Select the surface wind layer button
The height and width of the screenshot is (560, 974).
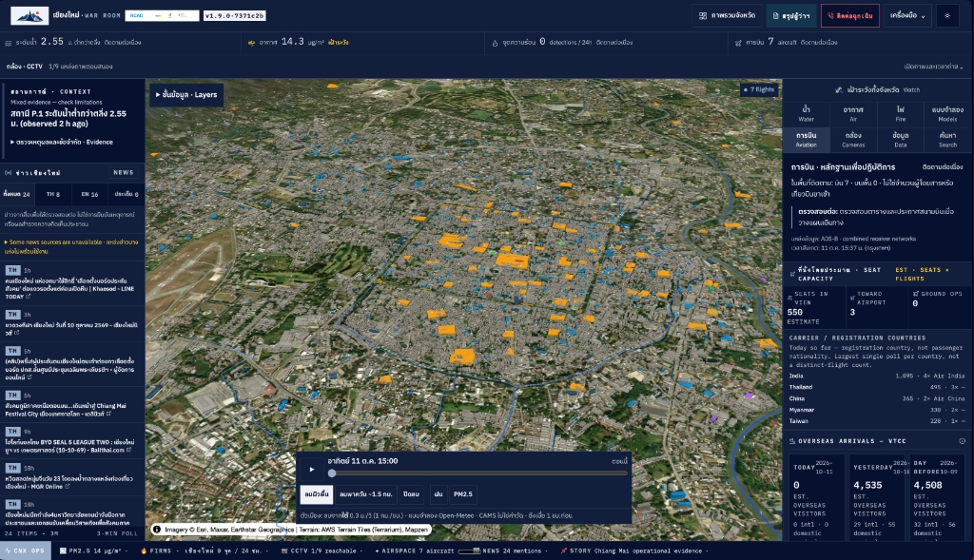pos(317,494)
